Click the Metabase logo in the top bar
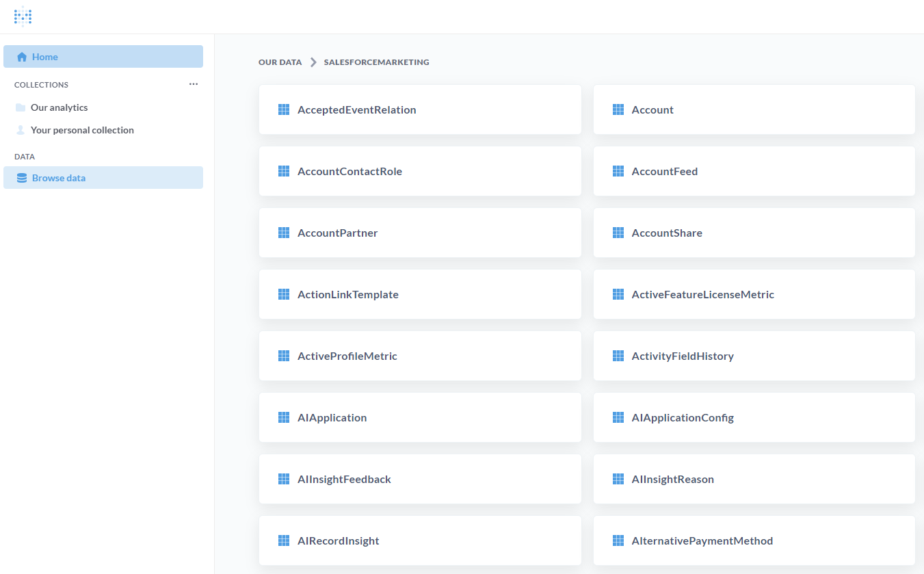The width and height of the screenshot is (924, 574). coord(23,16)
